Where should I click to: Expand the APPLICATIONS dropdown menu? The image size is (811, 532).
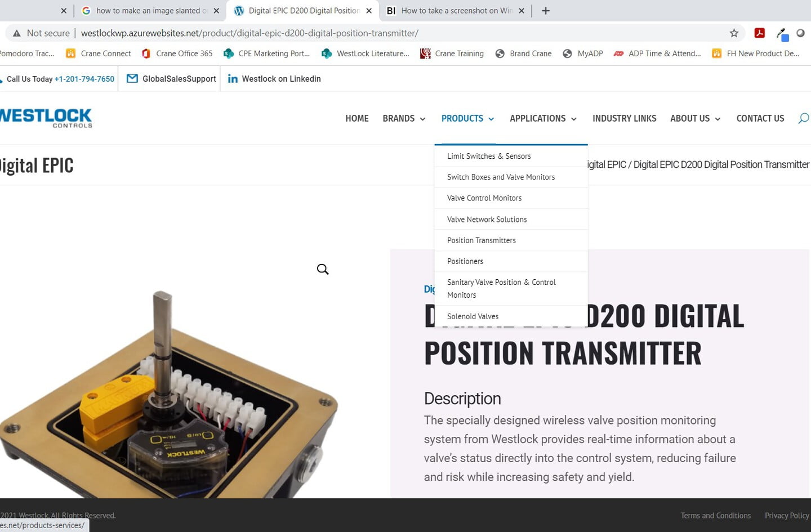[x=543, y=118]
